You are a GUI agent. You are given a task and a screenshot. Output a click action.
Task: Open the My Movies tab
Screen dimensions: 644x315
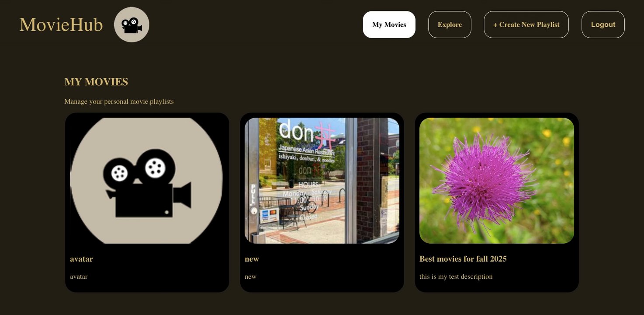pos(389,24)
